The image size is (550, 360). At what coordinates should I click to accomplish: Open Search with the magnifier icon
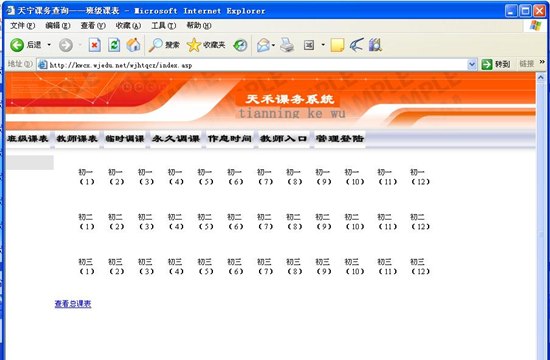155,45
